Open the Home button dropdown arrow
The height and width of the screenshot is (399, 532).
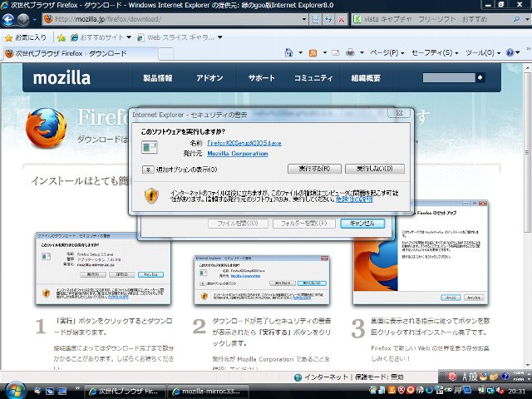(x=300, y=52)
